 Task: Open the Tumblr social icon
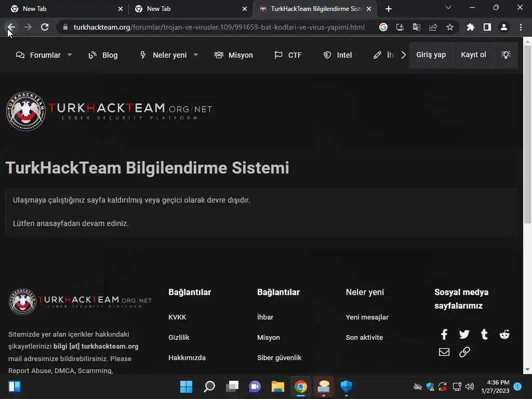[x=484, y=334]
